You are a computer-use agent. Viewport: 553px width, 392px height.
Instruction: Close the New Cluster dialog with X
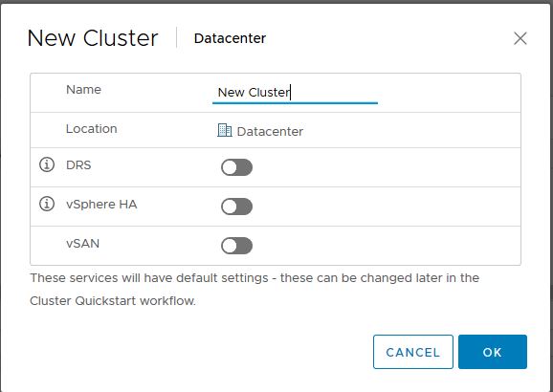pyautogui.click(x=520, y=38)
